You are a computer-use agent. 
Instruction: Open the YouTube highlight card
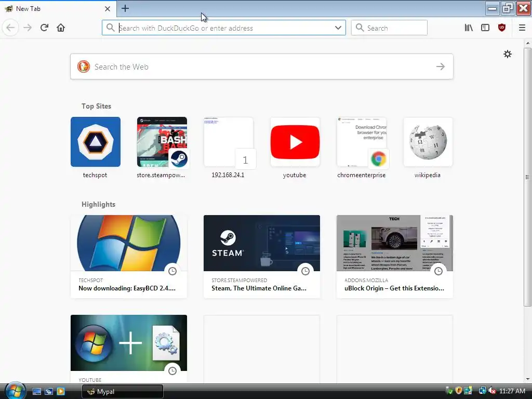pos(129,349)
